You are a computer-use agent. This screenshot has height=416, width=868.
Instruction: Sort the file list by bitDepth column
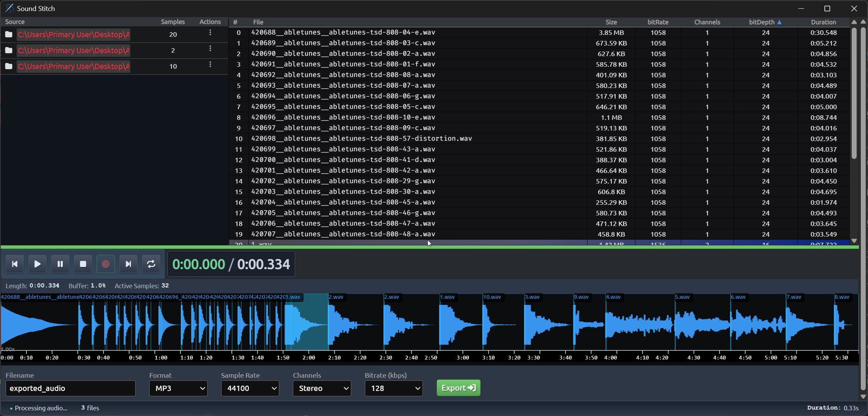click(762, 22)
